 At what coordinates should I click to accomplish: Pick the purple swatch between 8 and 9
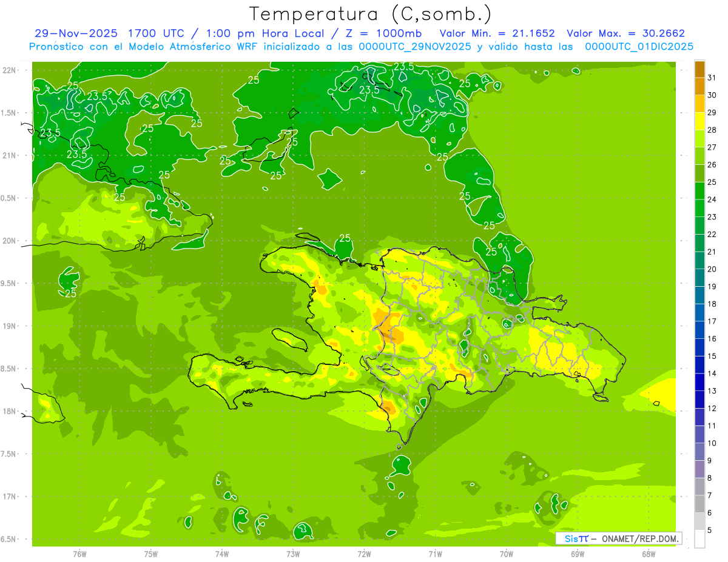pos(699,469)
